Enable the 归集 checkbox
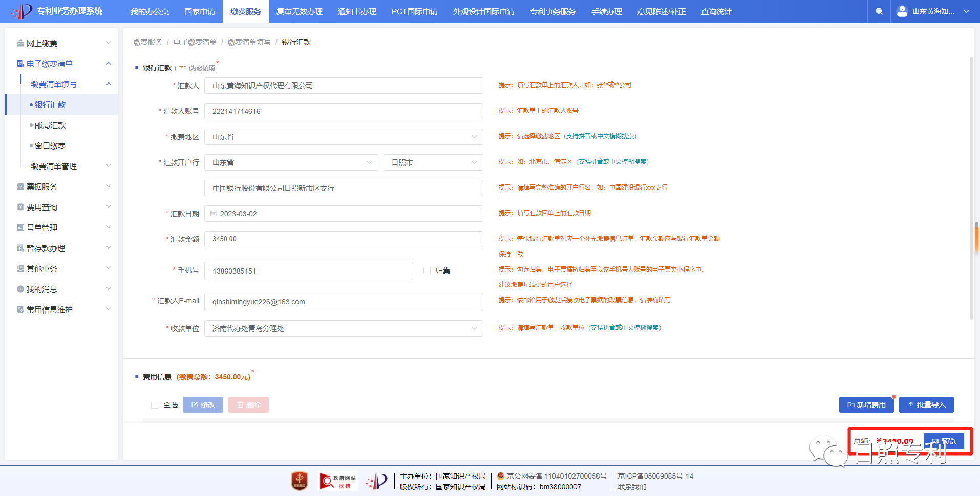 427,271
